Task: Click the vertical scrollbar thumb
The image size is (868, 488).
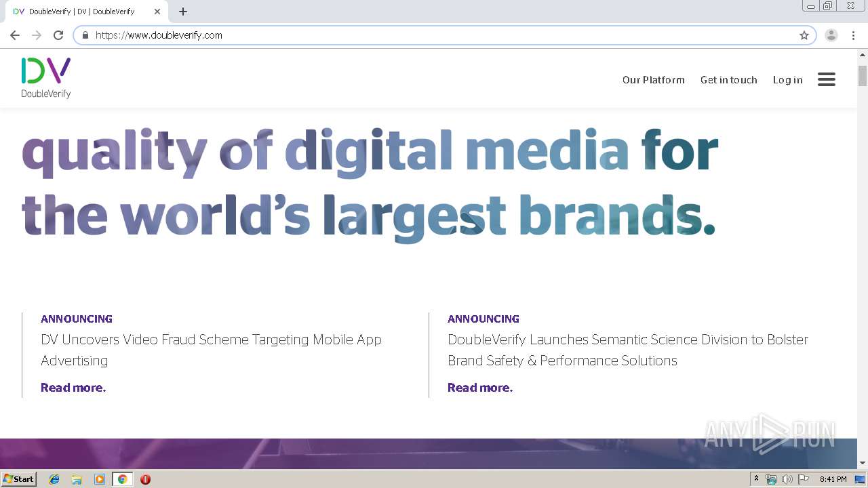Action: coord(863,75)
